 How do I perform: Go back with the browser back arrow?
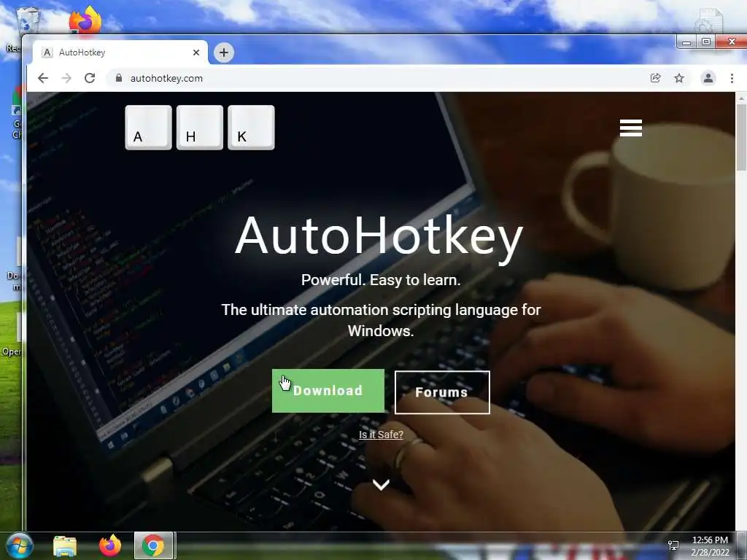(43, 78)
